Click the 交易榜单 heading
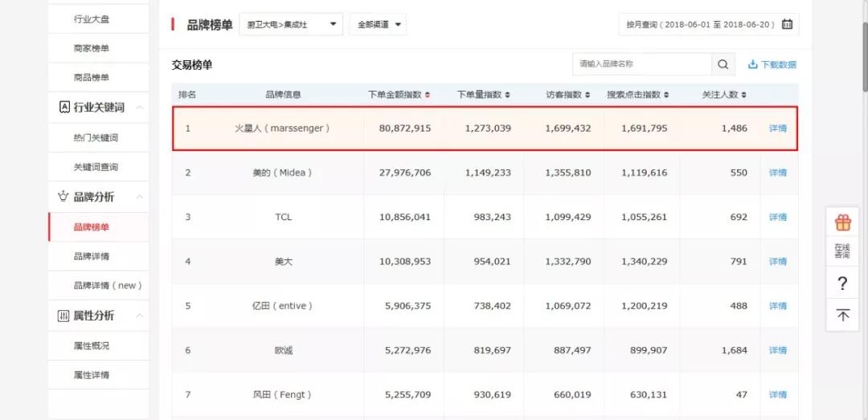 (x=191, y=65)
